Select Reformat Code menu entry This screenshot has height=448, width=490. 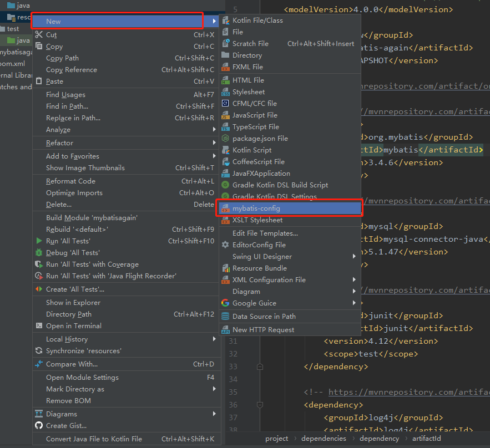click(x=127, y=181)
